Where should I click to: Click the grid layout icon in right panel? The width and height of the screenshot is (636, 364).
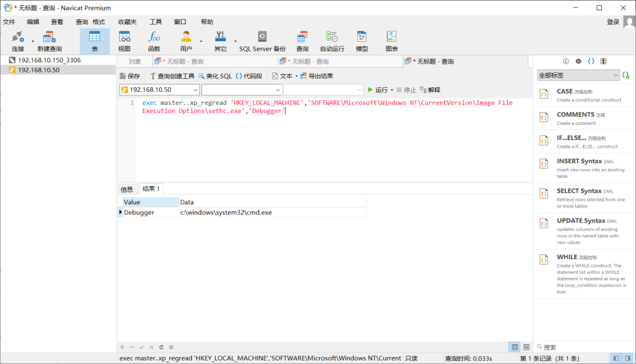click(x=604, y=61)
